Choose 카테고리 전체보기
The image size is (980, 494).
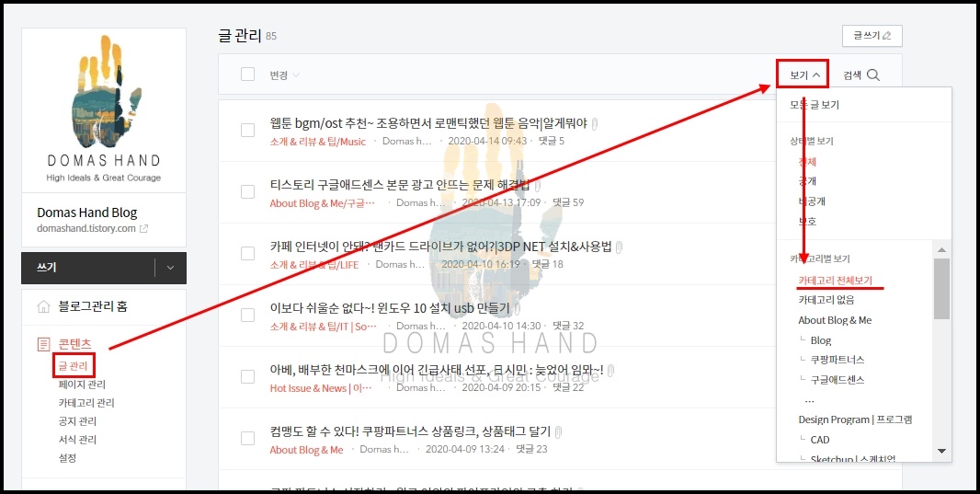coord(835,281)
